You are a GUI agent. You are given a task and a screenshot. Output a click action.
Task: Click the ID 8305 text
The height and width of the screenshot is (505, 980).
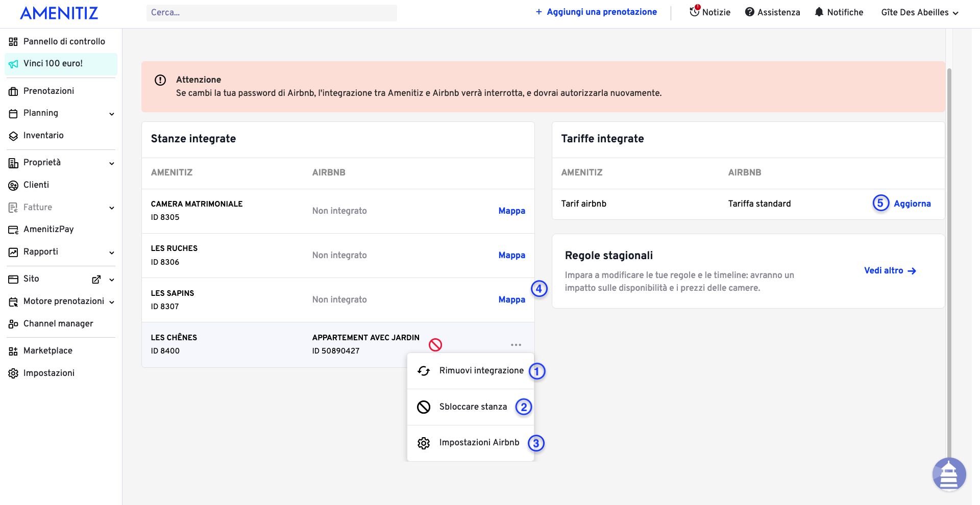(x=165, y=217)
